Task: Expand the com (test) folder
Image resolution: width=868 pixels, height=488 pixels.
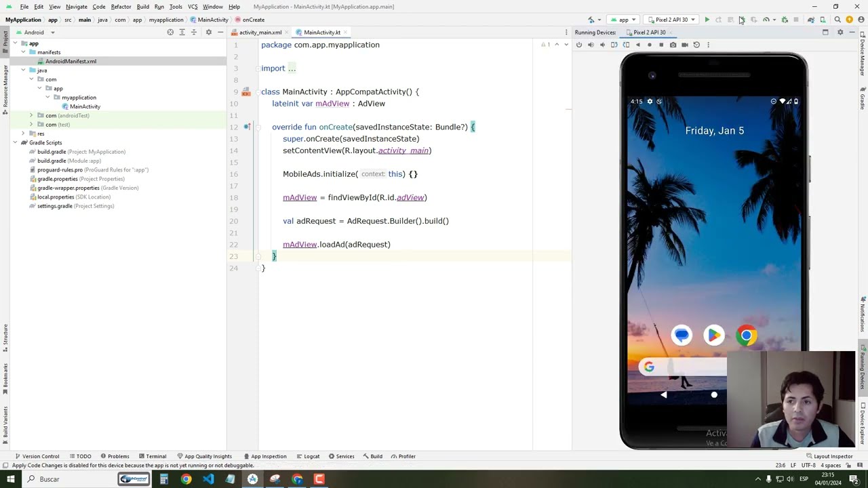Action: 31,125
